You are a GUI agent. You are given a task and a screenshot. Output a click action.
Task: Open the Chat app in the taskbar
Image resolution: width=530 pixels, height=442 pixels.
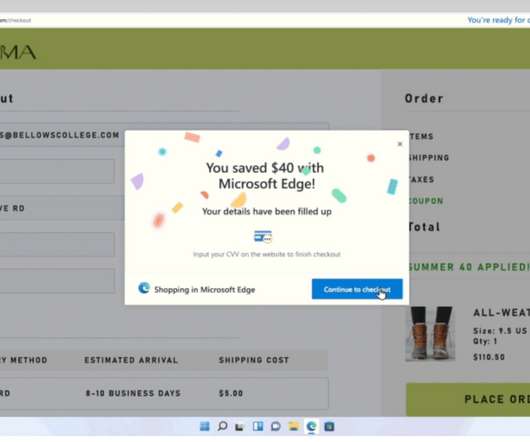coord(276,426)
